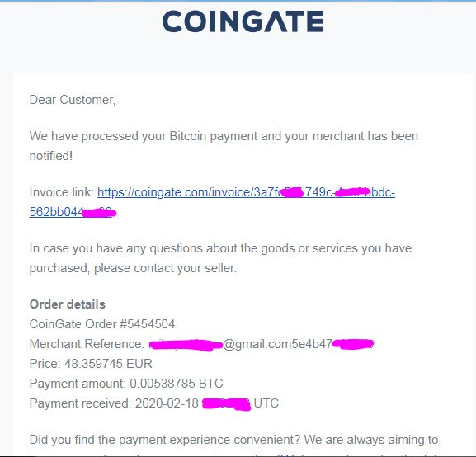Image resolution: width=476 pixels, height=457 pixels.
Task: Click the CoinGate logo at top
Action: point(243,21)
